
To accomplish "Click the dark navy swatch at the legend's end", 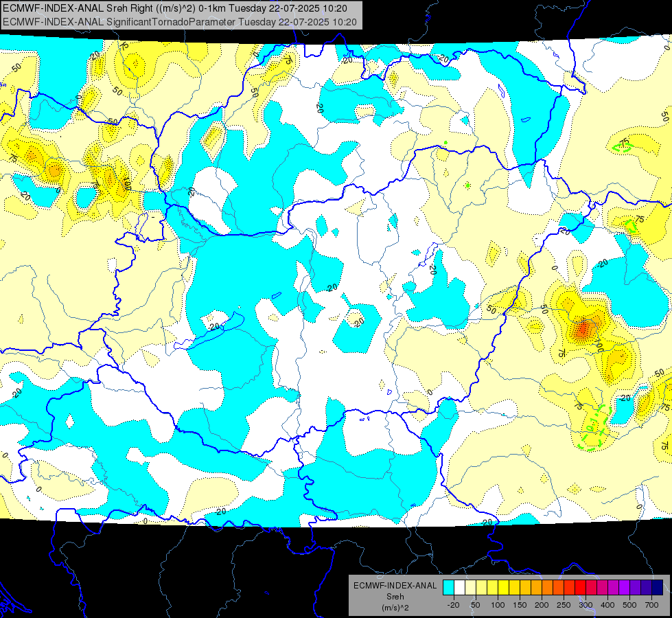I will 658,587.
